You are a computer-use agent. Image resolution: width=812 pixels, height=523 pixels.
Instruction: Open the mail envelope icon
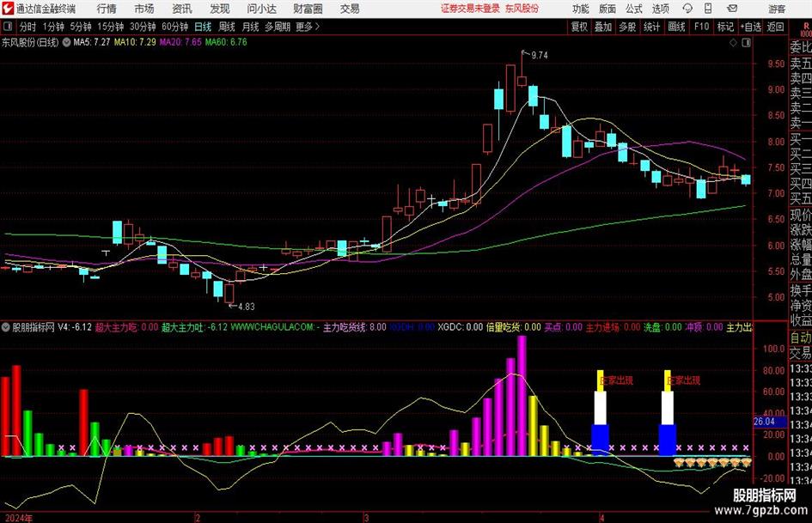click(x=732, y=9)
